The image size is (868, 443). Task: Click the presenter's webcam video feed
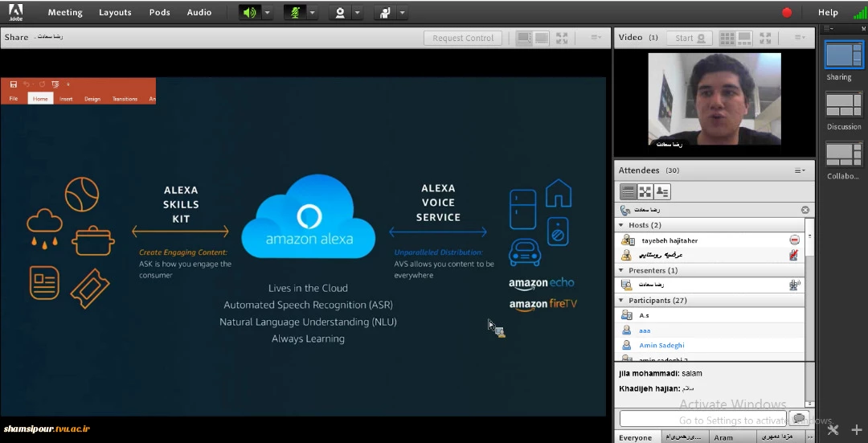(x=714, y=100)
